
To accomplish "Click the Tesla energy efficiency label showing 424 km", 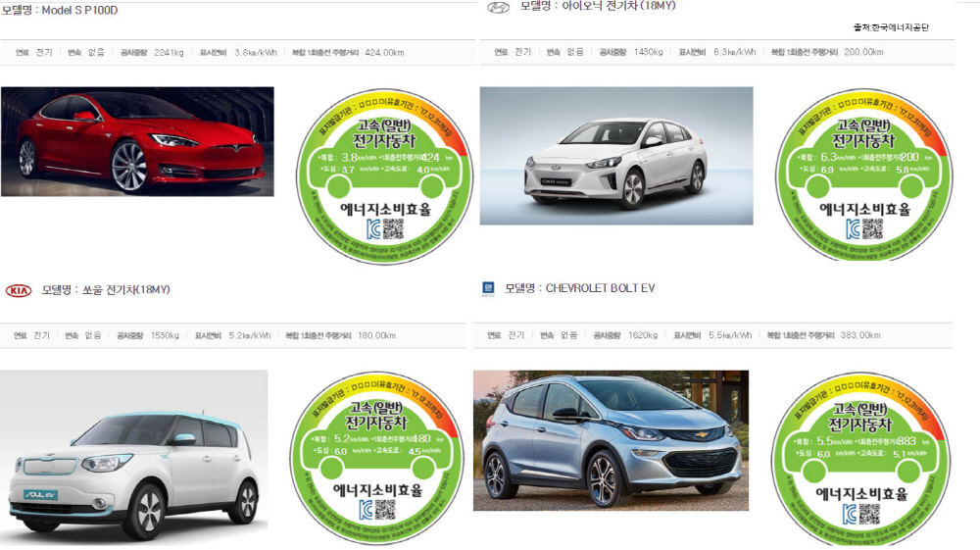I will [x=384, y=177].
